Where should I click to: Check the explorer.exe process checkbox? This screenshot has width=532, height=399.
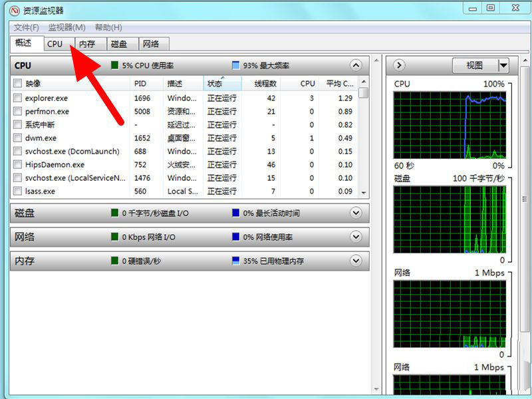point(18,98)
